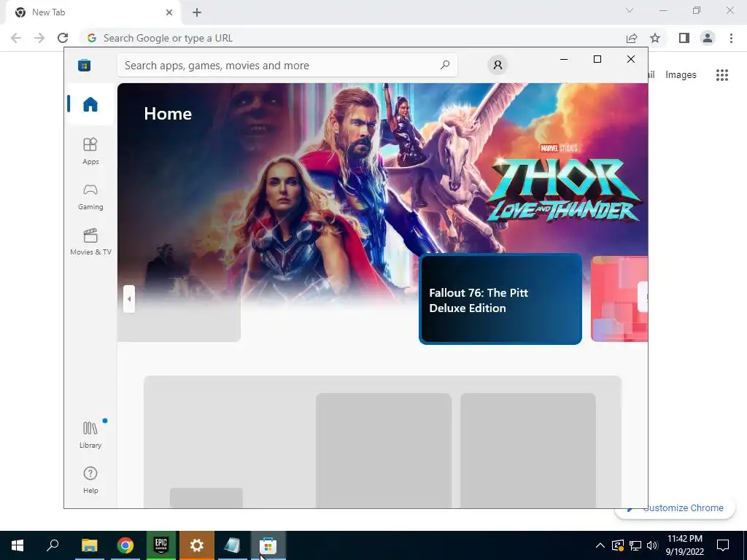Open the Store account profile icon
The width and height of the screenshot is (747, 560).
(498, 65)
